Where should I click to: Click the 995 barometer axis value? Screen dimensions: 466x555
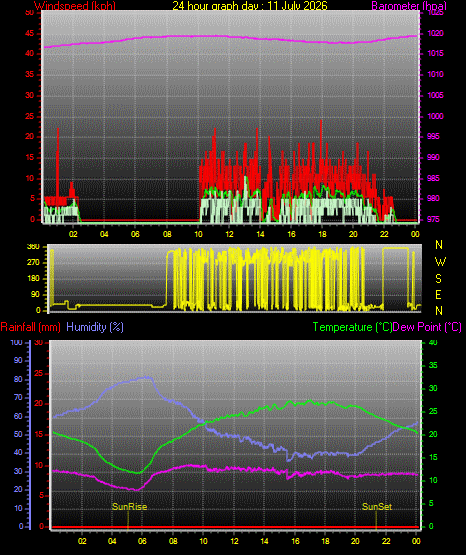point(434,137)
